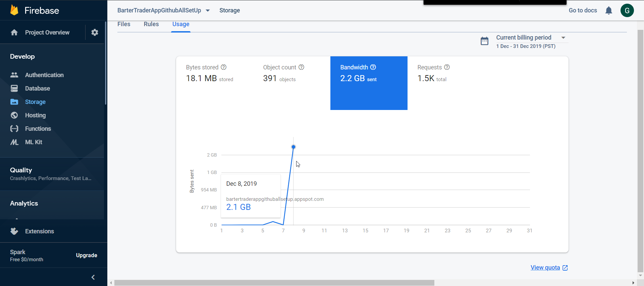
Task: Click the 2.1 GB tooltip value
Action: point(238,207)
